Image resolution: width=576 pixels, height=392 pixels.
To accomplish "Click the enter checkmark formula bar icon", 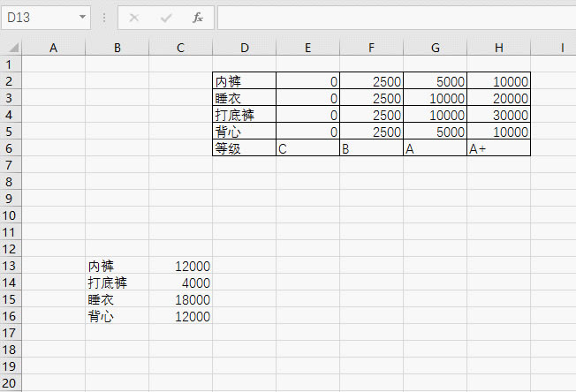I will coord(166,18).
